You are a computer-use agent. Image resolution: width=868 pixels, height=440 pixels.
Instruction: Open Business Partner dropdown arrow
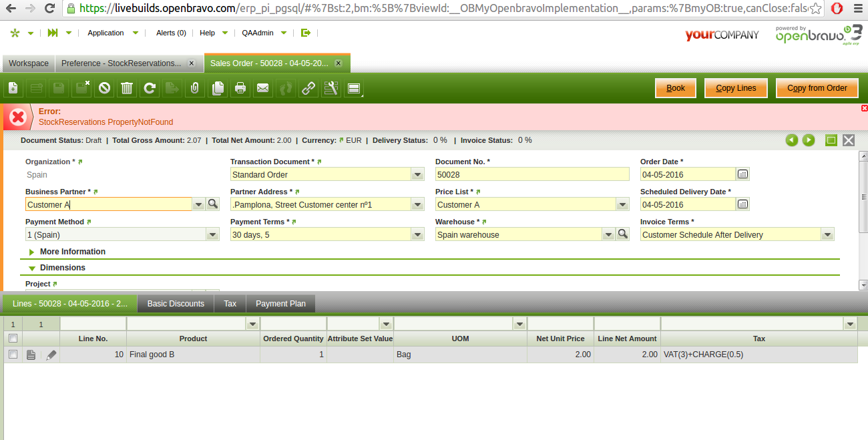[198, 204]
